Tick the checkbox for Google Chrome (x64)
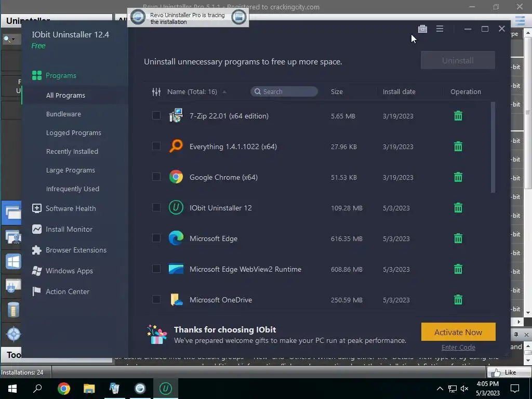The width and height of the screenshot is (532, 399). [x=156, y=177]
